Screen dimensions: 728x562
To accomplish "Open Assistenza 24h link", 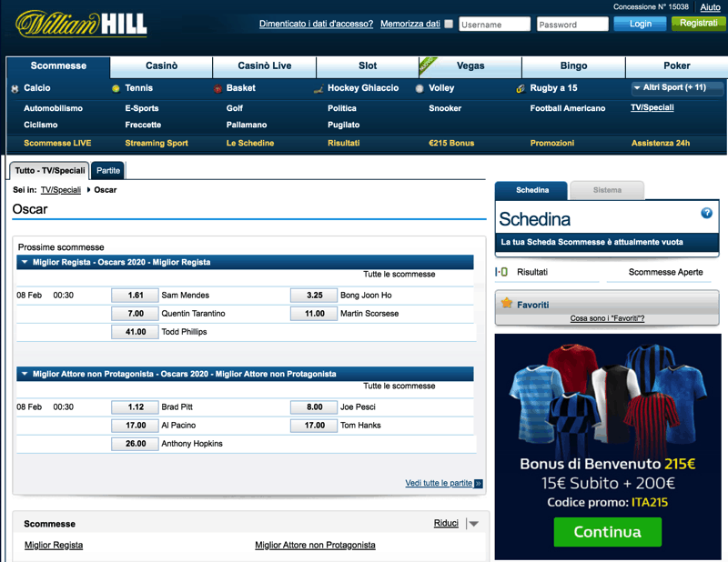I will point(661,143).
